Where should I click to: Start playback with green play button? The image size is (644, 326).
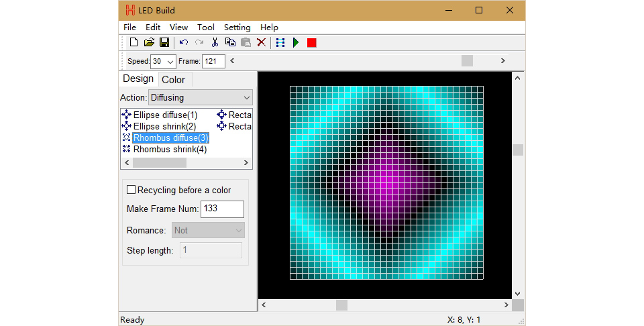point(296,42)
